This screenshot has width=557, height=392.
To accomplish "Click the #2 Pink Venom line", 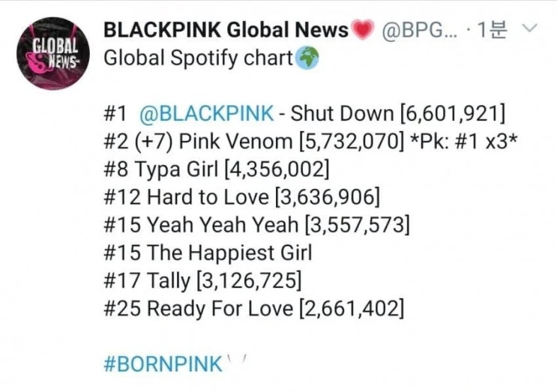I will tap(254, 142).
